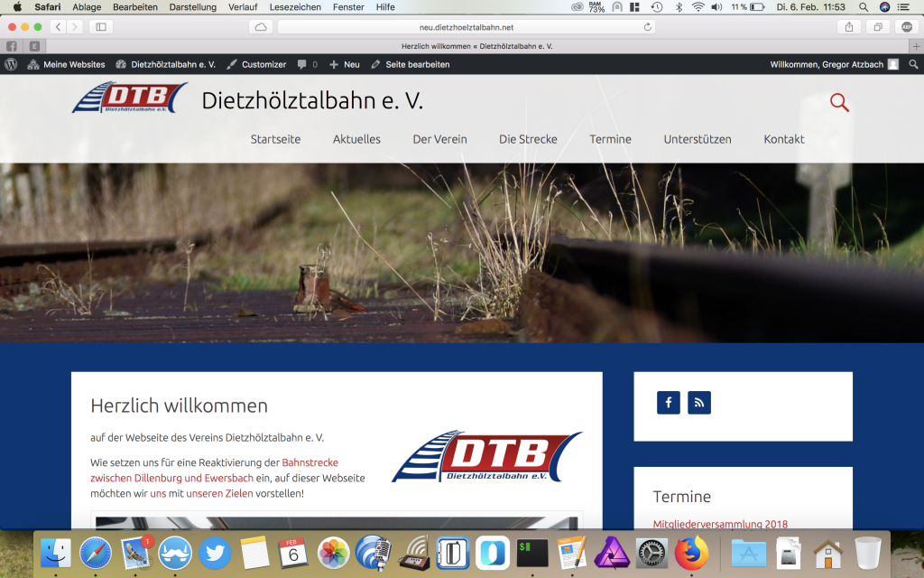
Task: Open Firefox from the dock
Action: click(x=692, y=554)
